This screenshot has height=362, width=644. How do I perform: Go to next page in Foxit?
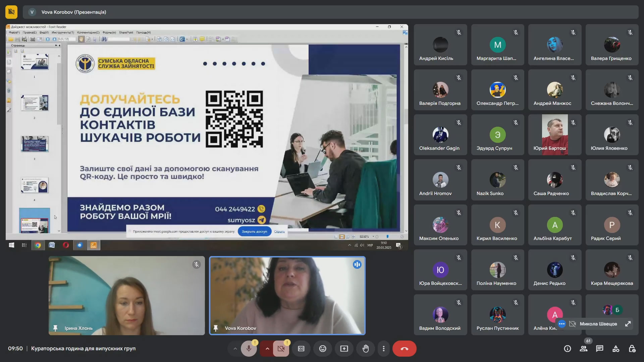54,39
